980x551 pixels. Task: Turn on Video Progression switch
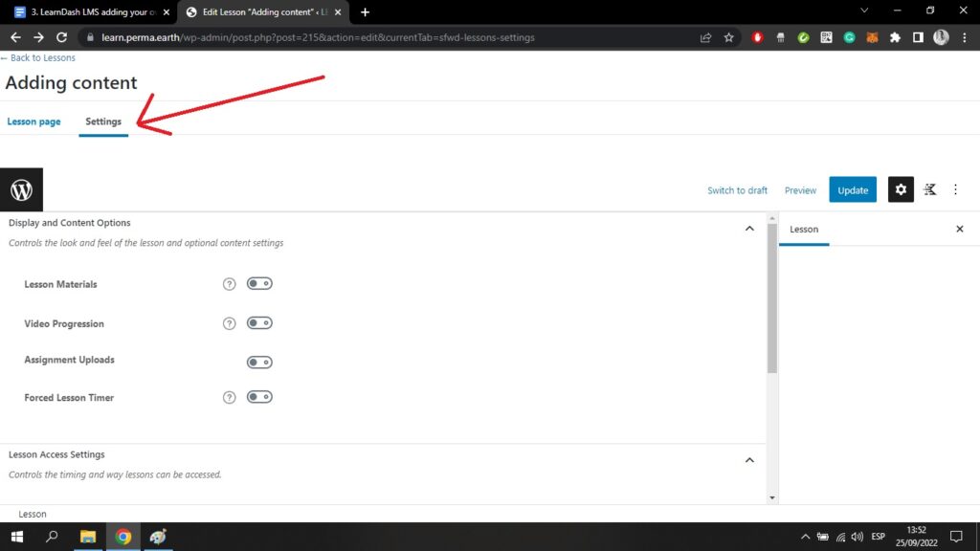[x=259, y=323]
